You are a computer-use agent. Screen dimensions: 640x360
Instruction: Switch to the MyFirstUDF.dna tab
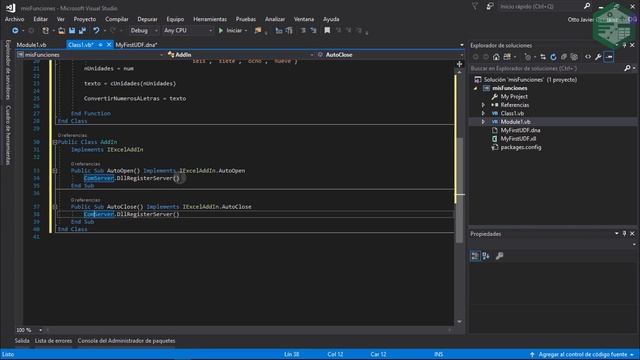click(x=136, y=45)
